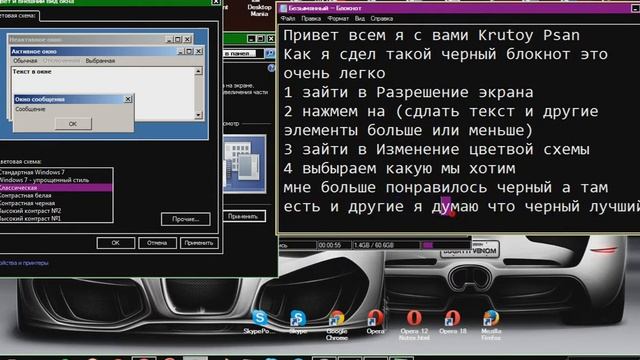Open Вид menu in Notepad

[360, 18]
